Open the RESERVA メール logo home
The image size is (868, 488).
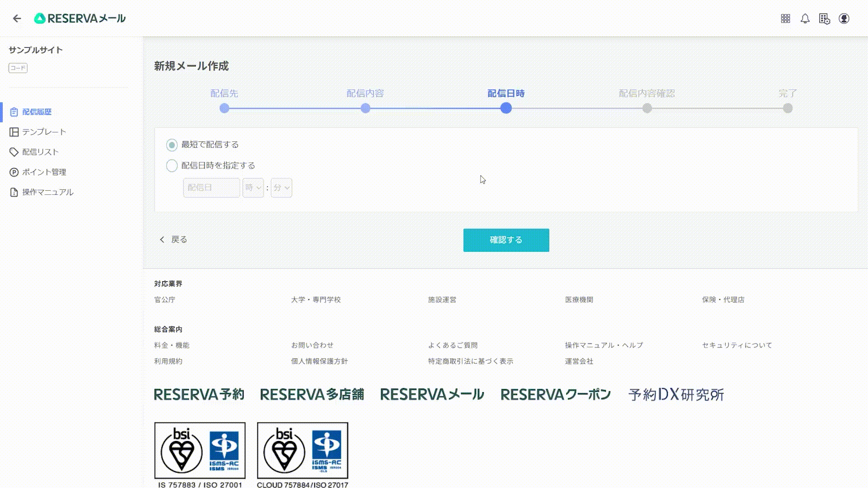click(x=80, y=19)
